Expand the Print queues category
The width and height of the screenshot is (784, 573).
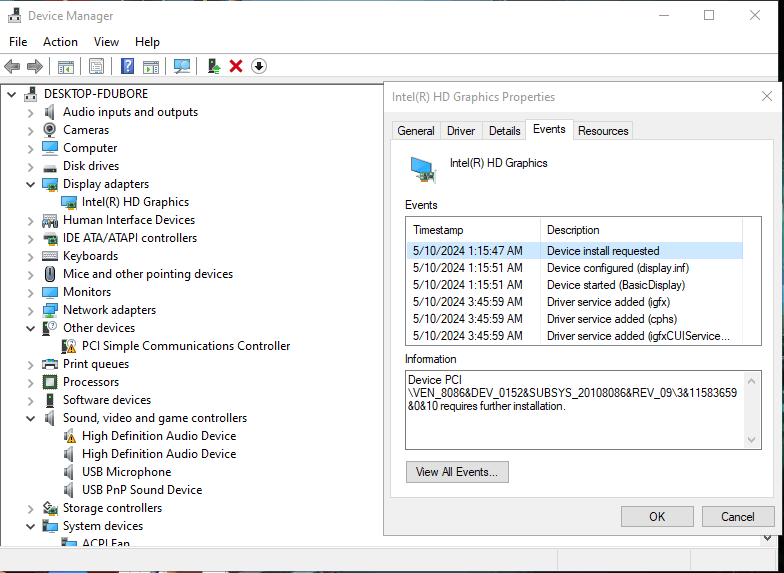pos(30,364)
